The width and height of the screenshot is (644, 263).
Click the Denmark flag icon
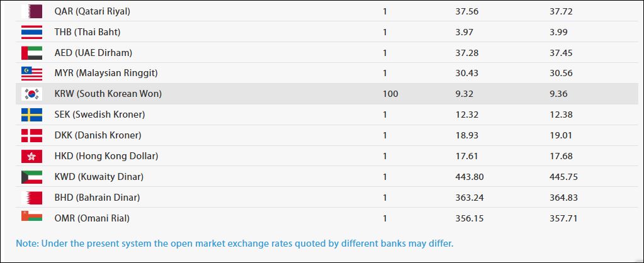(x=31, y=135)
